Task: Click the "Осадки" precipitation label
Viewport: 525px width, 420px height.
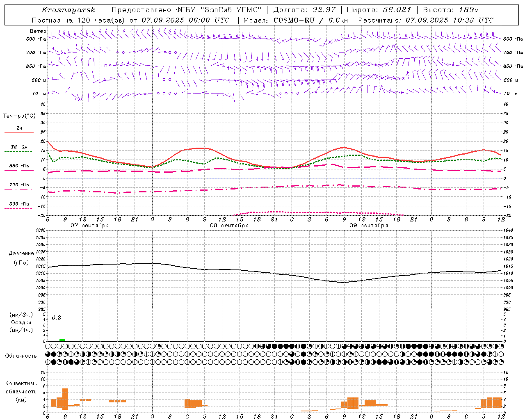Action: pyautogui.click(x=21, y=322)
